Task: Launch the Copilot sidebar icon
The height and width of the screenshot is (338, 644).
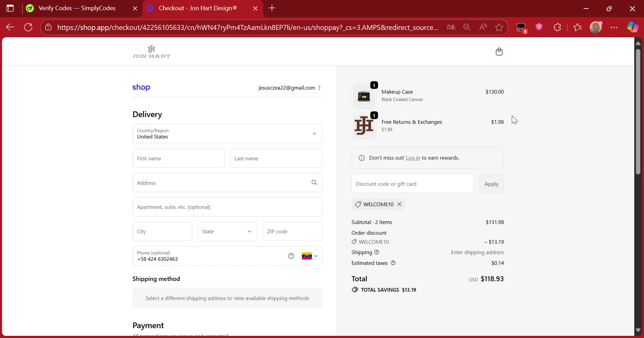Action: pyautogui.click(x=632, y=27)
